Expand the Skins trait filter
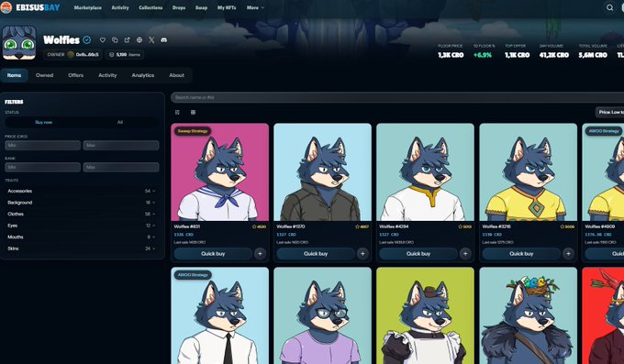Image resolution: width=624 pixels, height=364 pixels. click(x=81, y=248)
